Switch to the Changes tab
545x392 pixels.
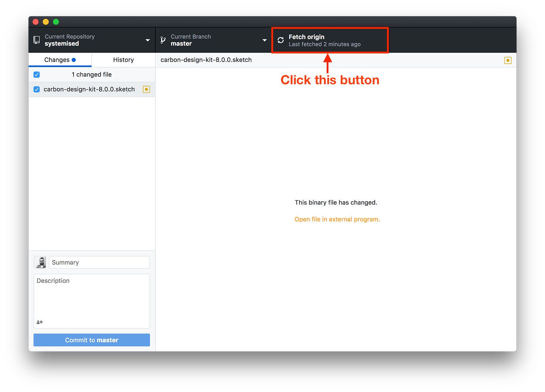60,60
